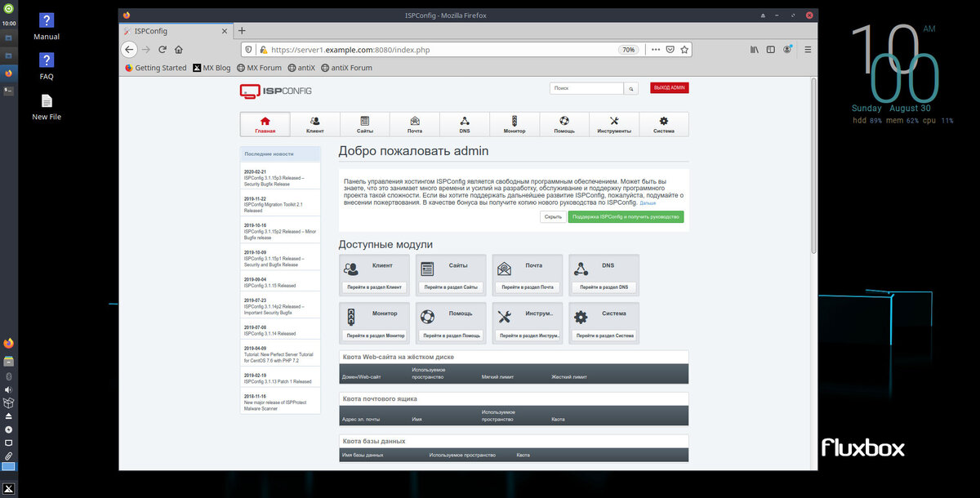Click Перейти в раздел Монитор
Viewport: 980px width, 498px height.
(374, 336)
